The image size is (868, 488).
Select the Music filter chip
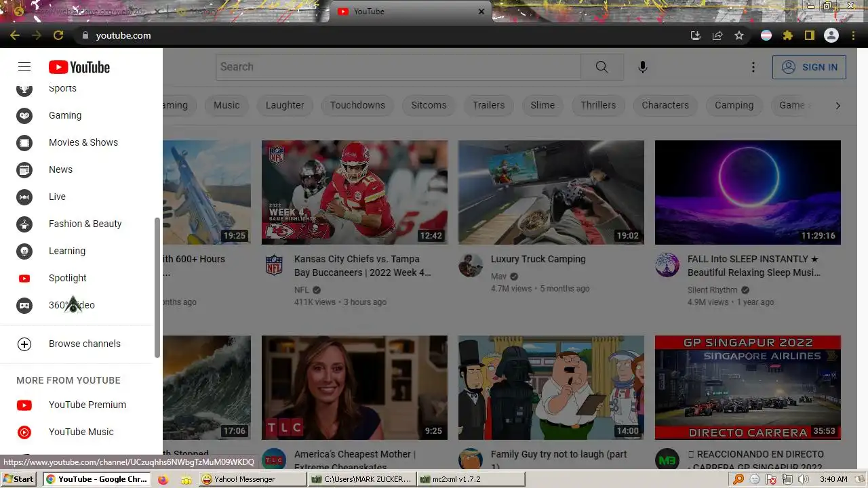coord(226,105)
